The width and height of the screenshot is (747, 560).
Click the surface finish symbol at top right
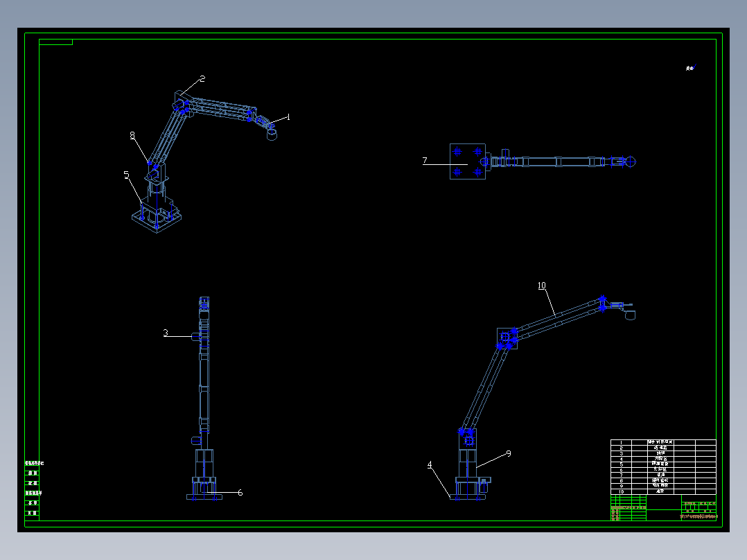(692, 68)
